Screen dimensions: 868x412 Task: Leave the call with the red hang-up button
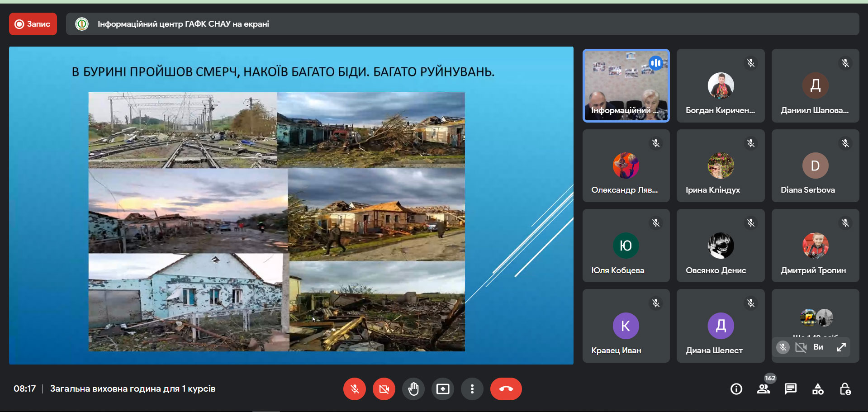(506, 389)
